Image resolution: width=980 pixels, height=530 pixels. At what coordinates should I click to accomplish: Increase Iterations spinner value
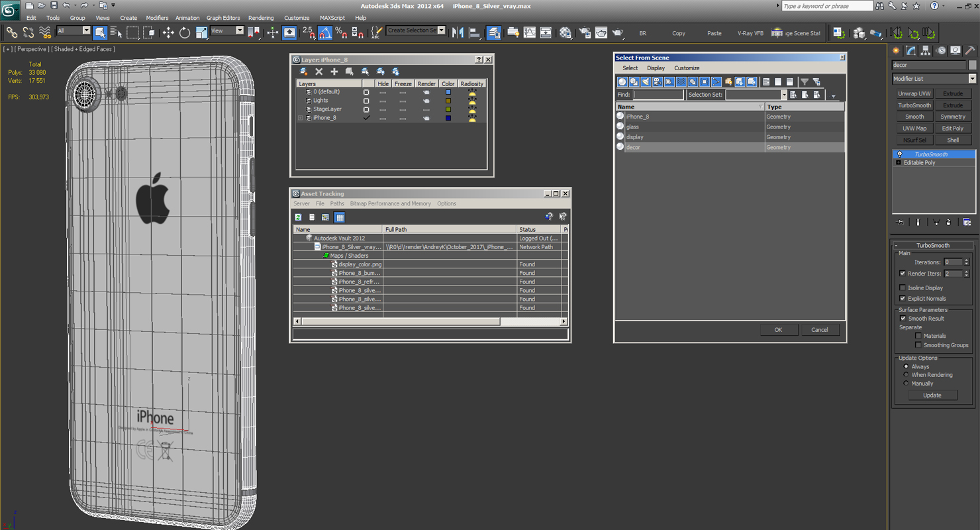pos(966,260)
